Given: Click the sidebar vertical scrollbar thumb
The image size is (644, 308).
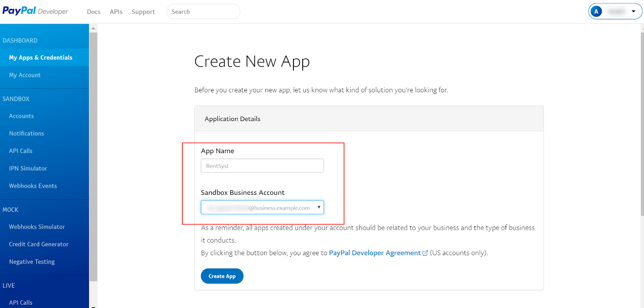Looking at the screenshot, I should tap(93, 157).
